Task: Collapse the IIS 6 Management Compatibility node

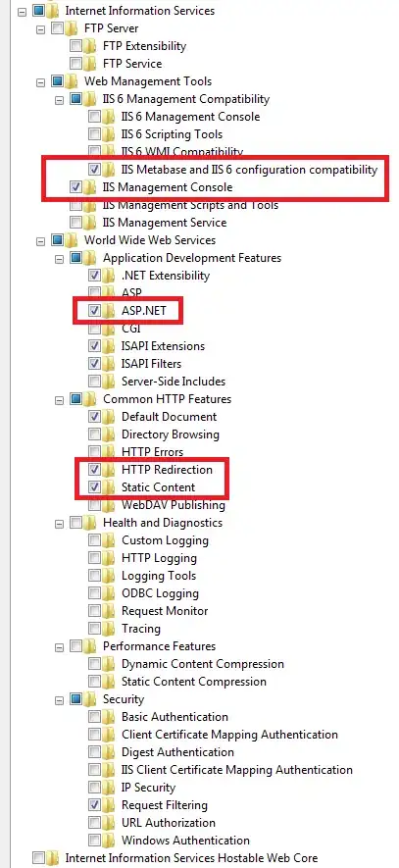Action: pyautogui.click(x=59, y=100)
